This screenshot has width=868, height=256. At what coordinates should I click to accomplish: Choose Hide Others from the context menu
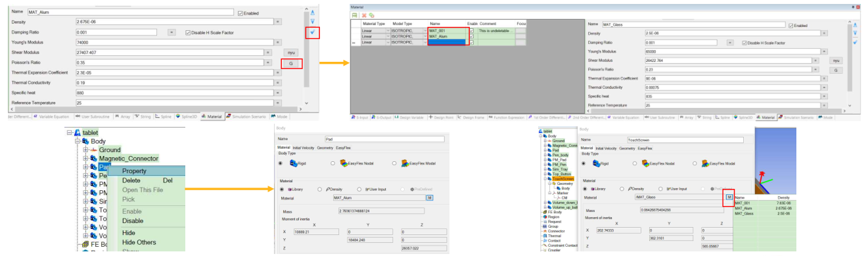pos(139,242)
